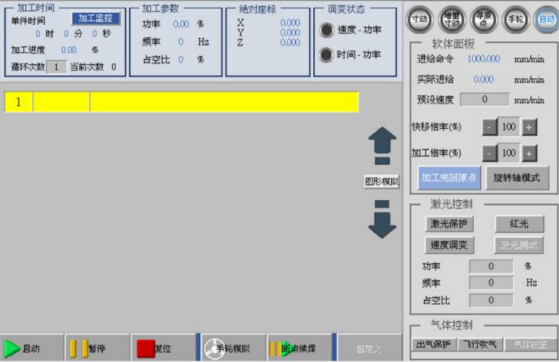This screenshot has width=559, height=362.
Task: Click the 图形模拟 graphic simulation button
Action: [382, 182]
